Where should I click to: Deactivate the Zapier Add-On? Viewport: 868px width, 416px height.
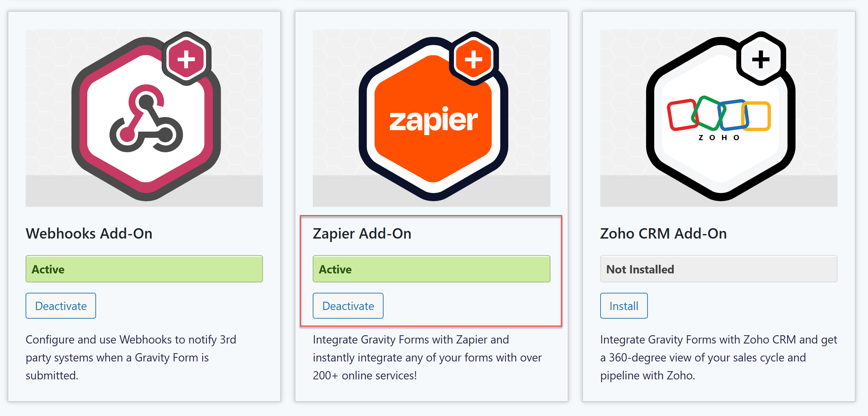348,306
